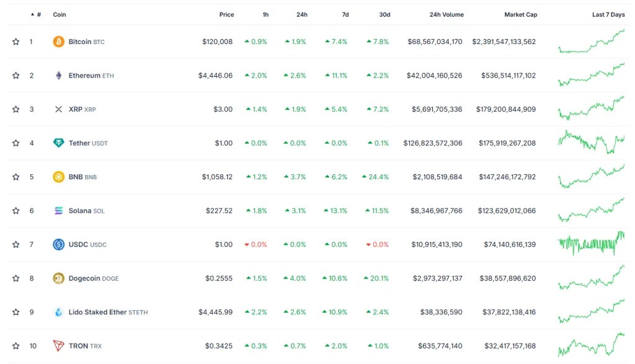Sort table by 24h Volume header
The height and width of the screenshot is (364, 635).
point(446,14)
